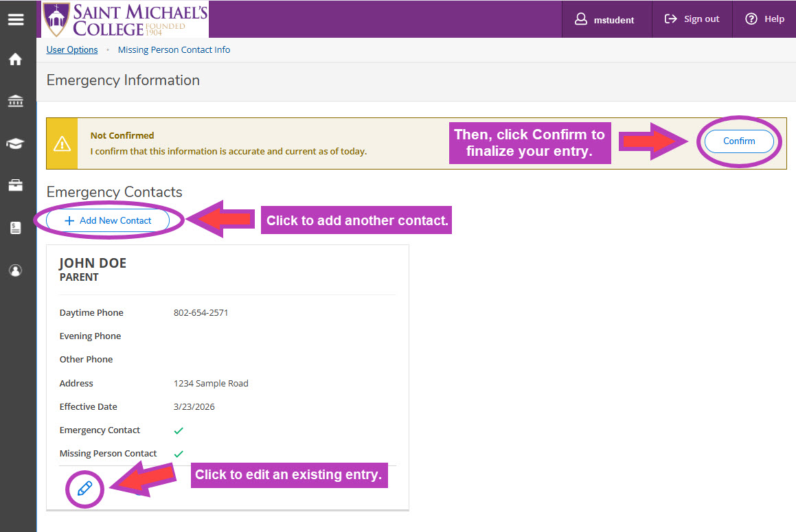The width and height of the screenshot is (796, 532).
Task: Open the hamburger navigation menu
Action: coord(15,19)
